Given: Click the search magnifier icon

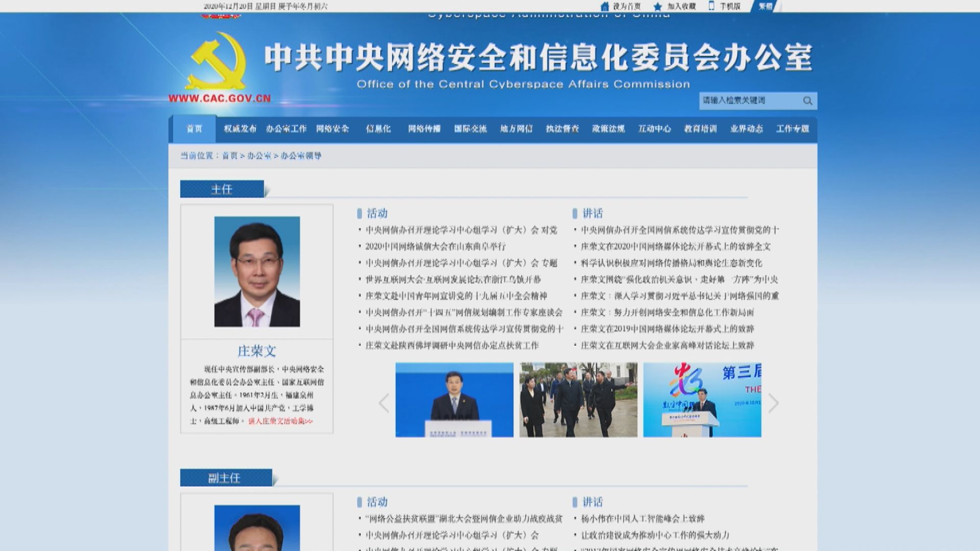Looking at the screenshot, I should point(807,101).
